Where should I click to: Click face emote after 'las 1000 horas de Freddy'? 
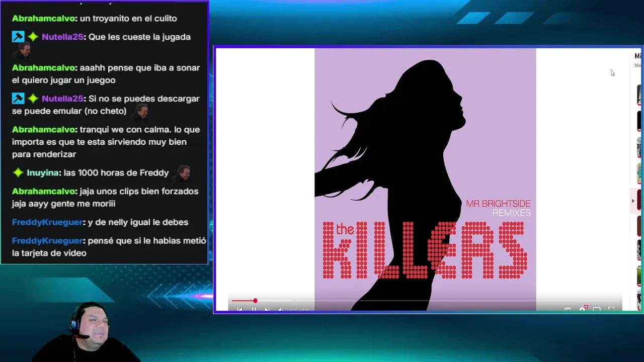[182, 173]
